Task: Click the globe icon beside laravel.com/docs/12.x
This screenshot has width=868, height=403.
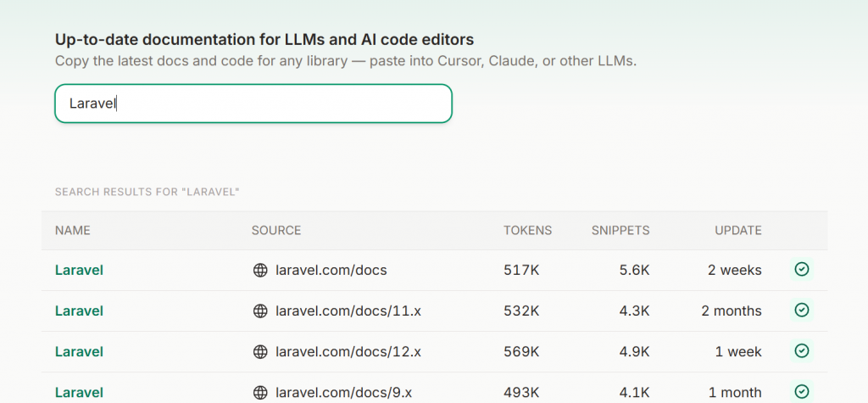Action: pyautogui.click(x=260, y=352)
